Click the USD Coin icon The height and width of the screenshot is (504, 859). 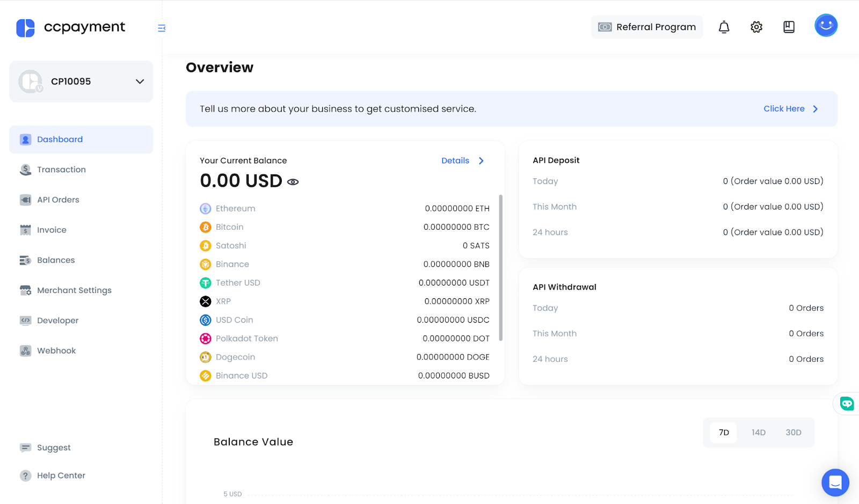click(206, 320)
